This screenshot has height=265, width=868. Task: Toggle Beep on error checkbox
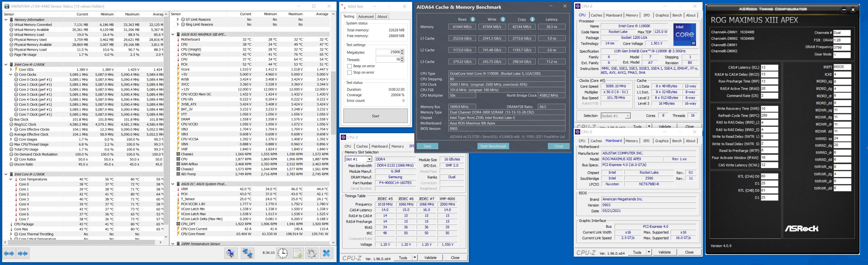pos(349,66)
